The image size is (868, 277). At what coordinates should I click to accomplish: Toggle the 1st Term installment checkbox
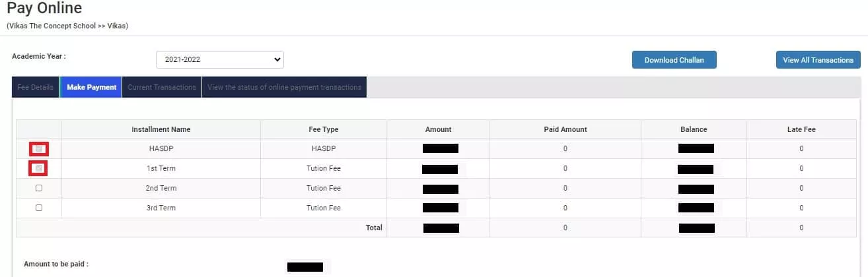tap(39, 169)
